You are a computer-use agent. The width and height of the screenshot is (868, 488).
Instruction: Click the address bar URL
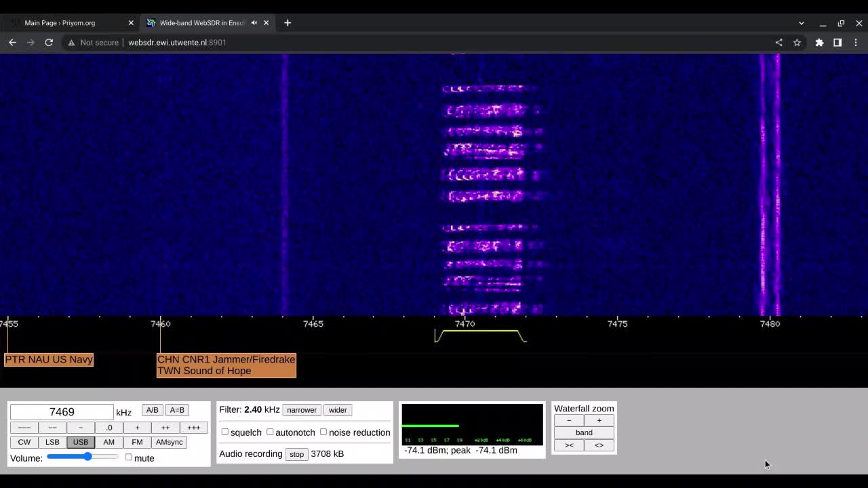tap(177, 42)
